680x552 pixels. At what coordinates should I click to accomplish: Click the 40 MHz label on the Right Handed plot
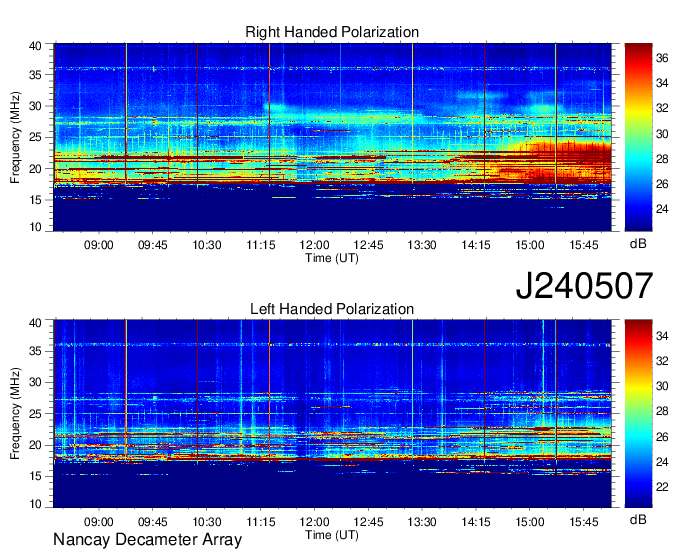[35, 46]
